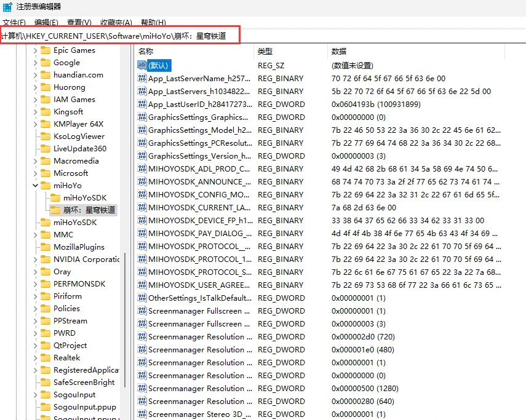
Task: Select the MIHOYOSDK_PROTOCOL_1 value name
Action: [x=200, y=260]
